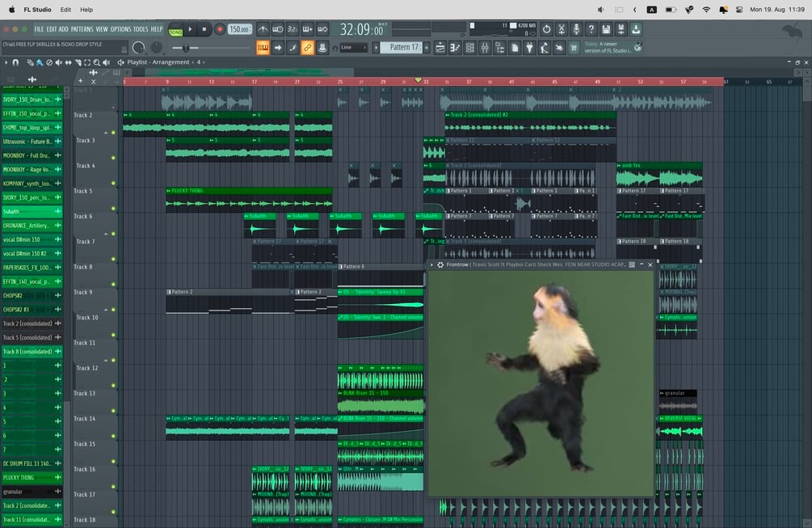Click the export download arrow icon
Image resolution: width=812 pixels, height=528 pixels.
coord(636,30)
